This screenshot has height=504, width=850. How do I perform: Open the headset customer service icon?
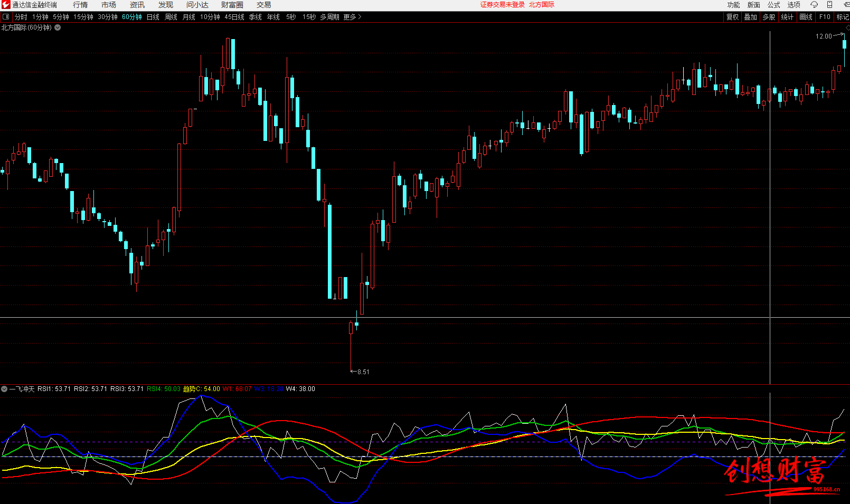(x=814, y=5)
